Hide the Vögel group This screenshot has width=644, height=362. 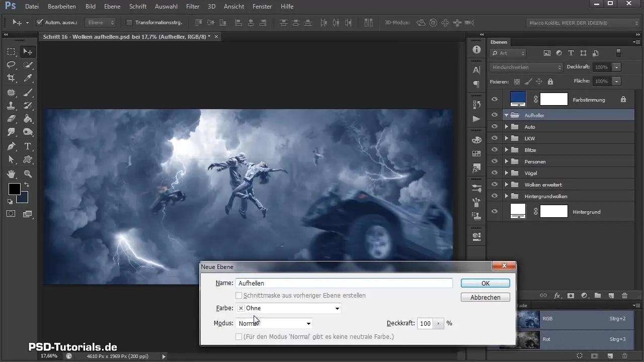pyautogui.click(x=495, y=173)
